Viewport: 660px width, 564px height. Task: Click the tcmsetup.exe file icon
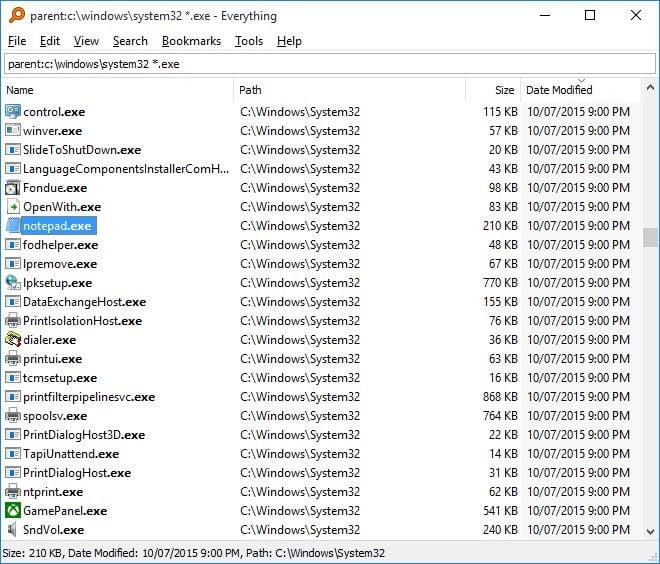pos(13,378)
